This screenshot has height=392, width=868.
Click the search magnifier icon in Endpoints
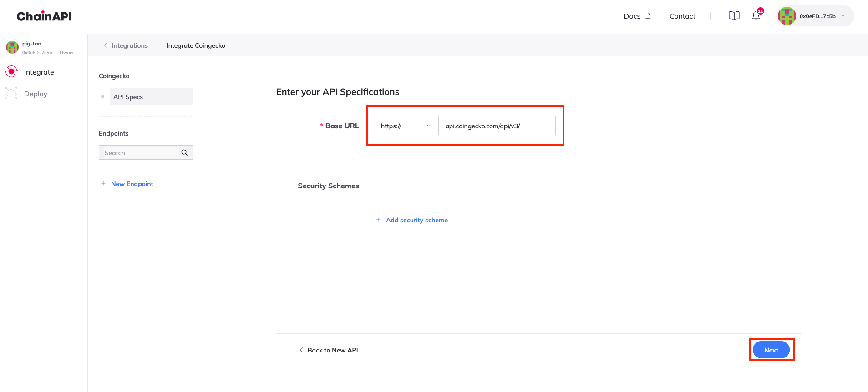click(184, 153)
